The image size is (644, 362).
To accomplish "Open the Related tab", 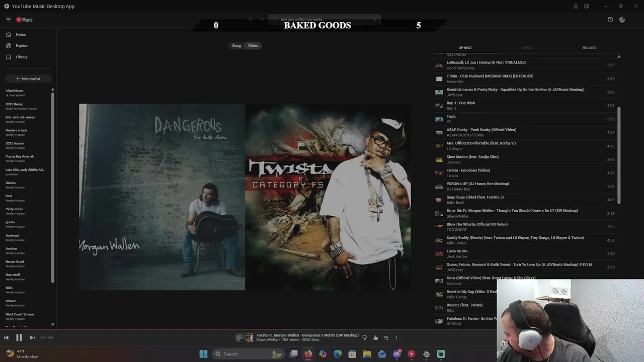I will [589, 48].
